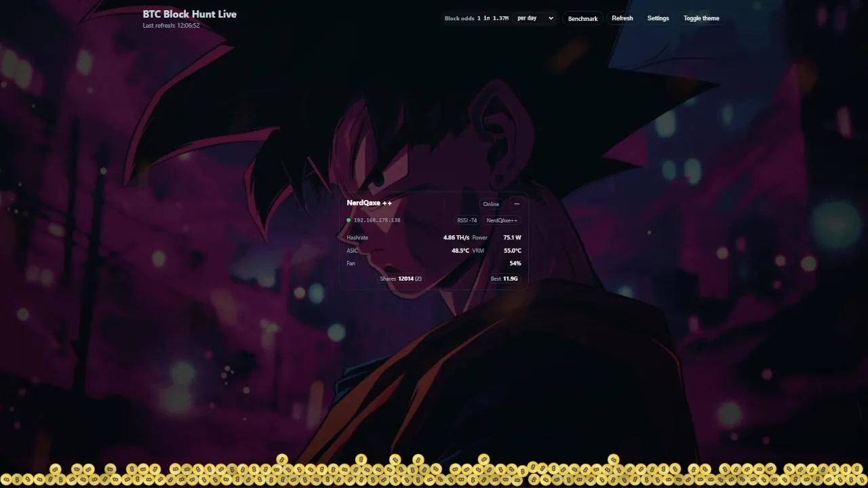Open Settings

click(x=658, y=18)
